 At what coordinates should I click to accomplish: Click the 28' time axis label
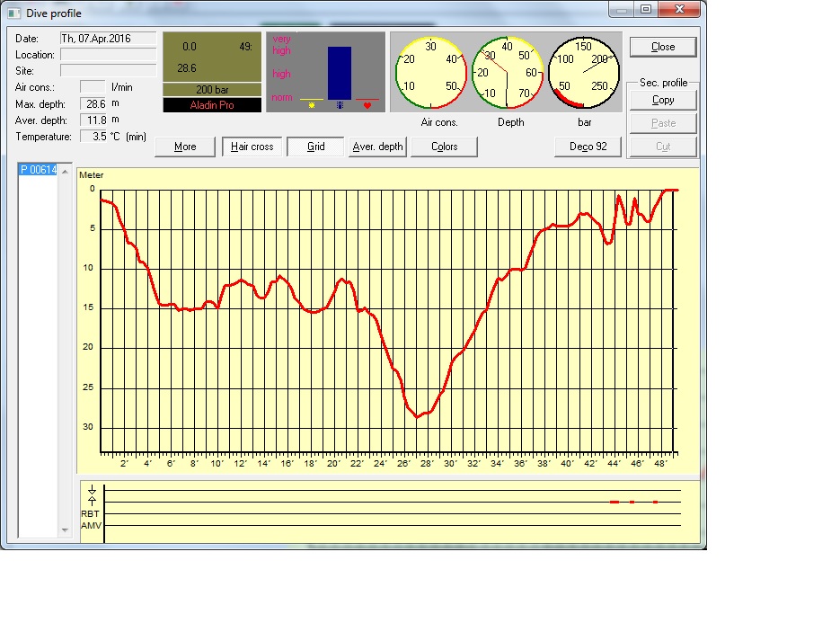[427, 464]
